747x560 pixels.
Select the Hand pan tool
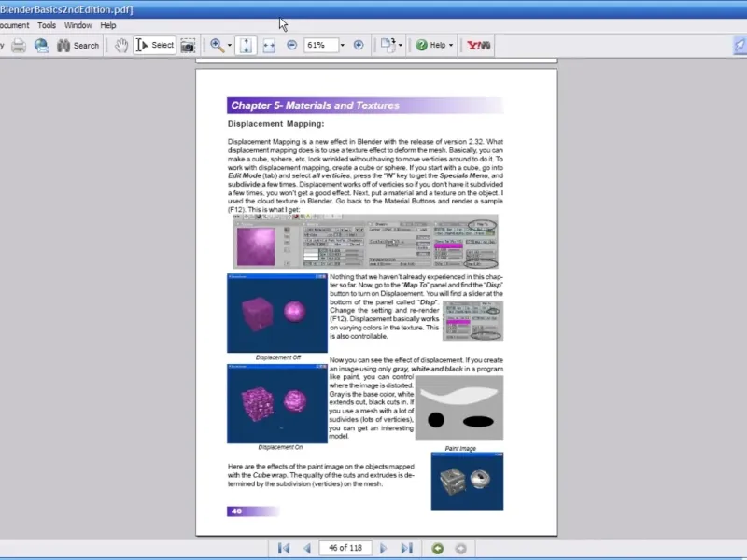[x=121, y=45]
